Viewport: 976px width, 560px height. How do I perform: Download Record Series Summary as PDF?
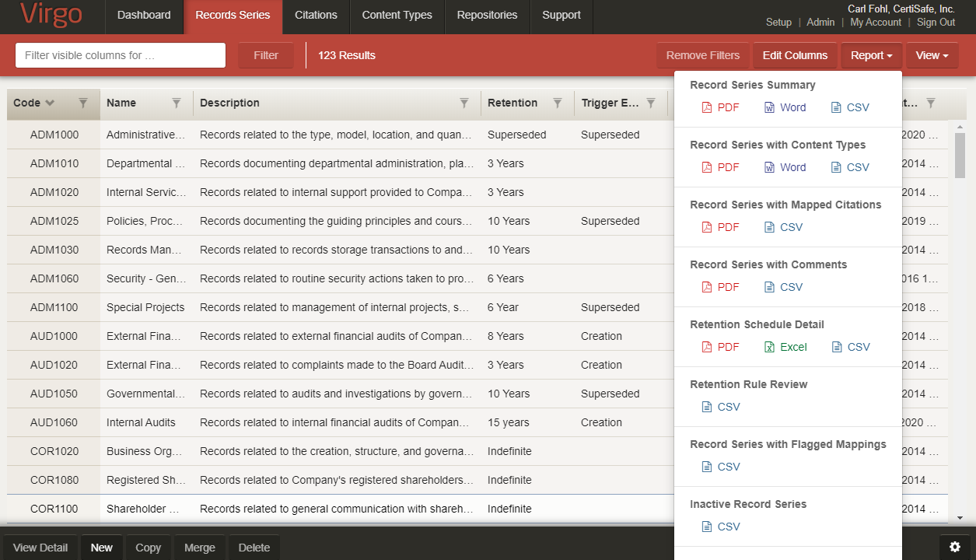tap(720, 107)
